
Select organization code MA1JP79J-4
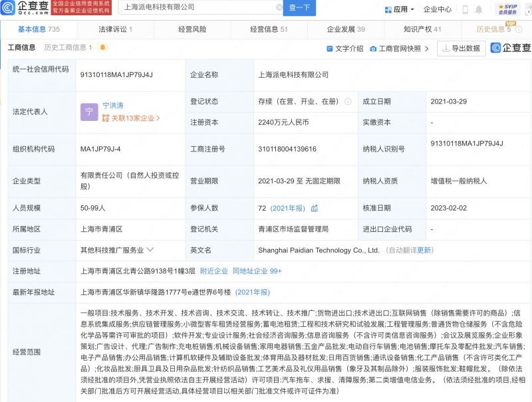tap(100, 149)
